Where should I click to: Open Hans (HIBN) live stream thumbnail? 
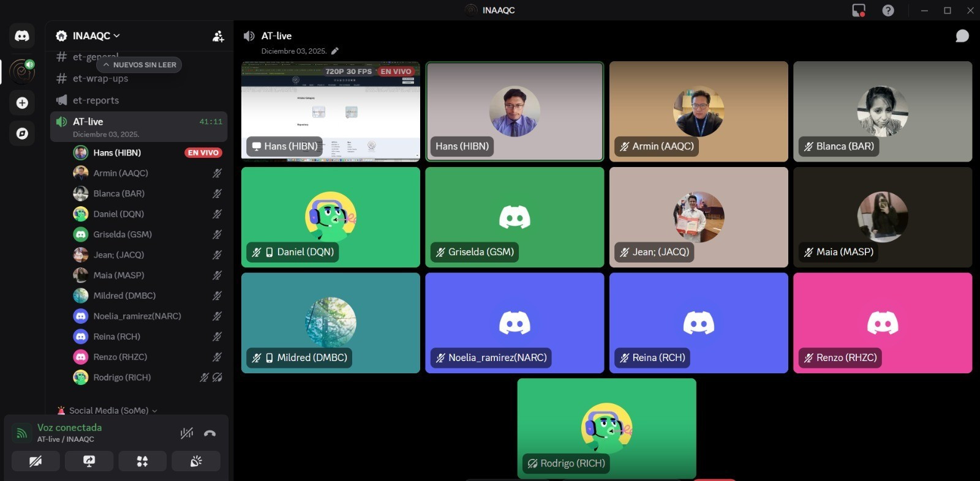(x=331, y=111)
